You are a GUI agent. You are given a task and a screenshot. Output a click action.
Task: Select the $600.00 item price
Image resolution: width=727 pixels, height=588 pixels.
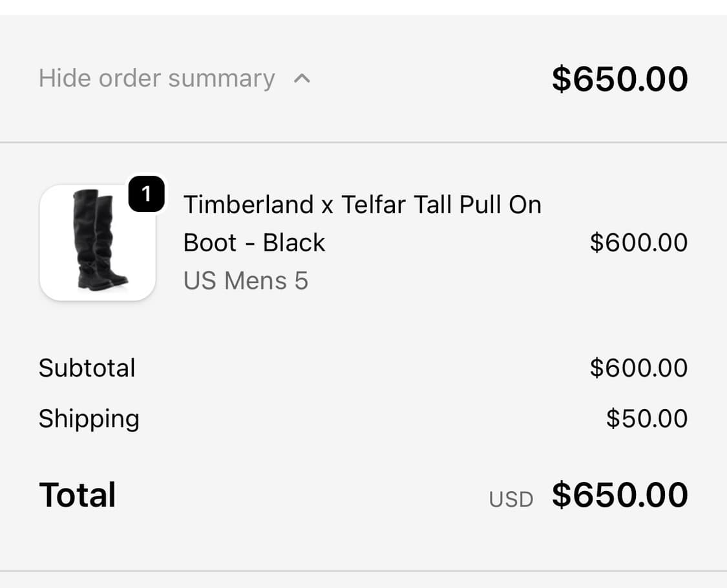[637, 242]
